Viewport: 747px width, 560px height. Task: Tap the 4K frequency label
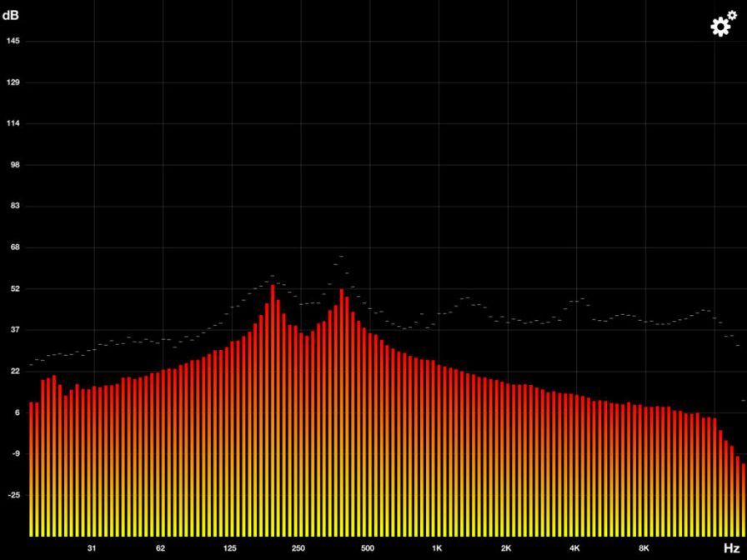(x=574, y=548)
